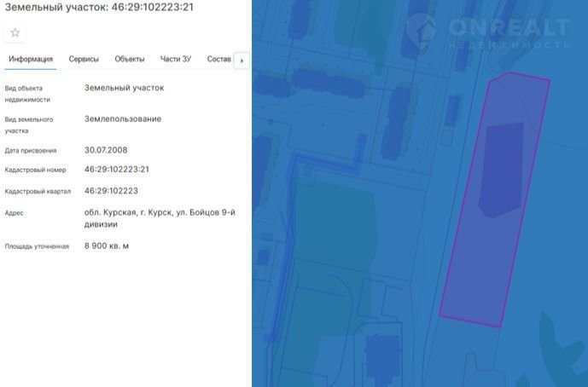Click the assignment date 30.07.2008
Viewport: 588px width, 387px height.
point(106,150)
